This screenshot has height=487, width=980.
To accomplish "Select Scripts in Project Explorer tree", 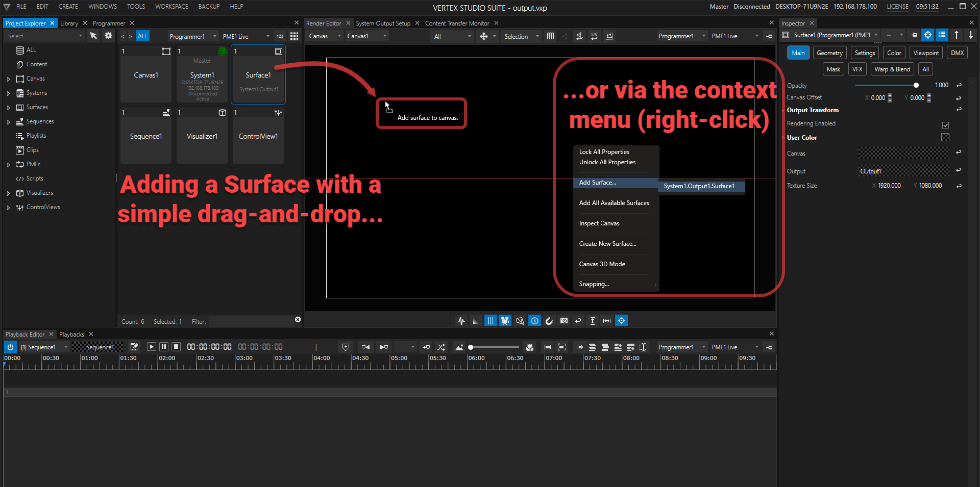I will (35, 178).
